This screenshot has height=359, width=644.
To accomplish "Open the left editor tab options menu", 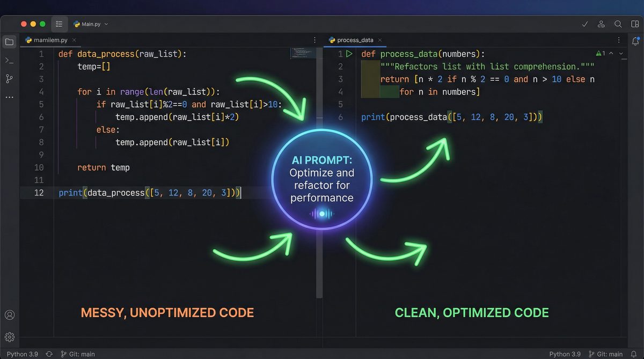I will 314,40.
